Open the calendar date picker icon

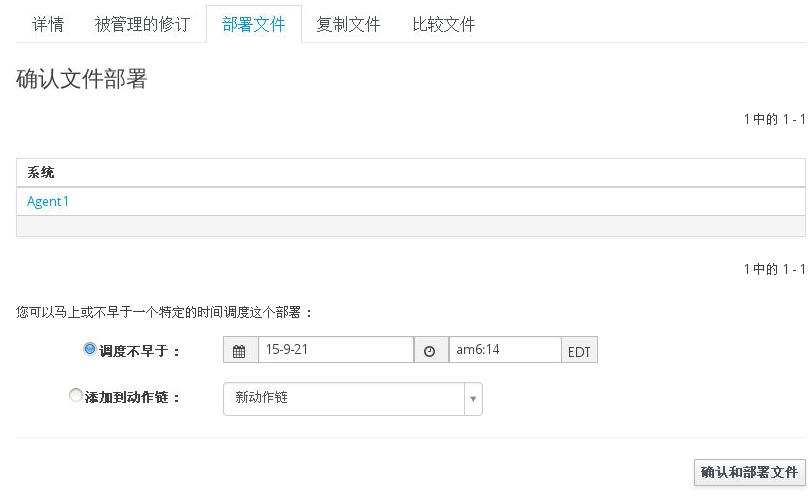(240, 351)
